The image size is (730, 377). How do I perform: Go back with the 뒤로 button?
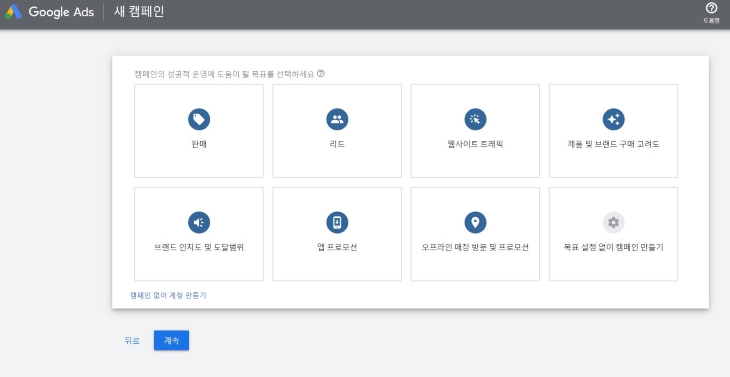click(132, 341)
